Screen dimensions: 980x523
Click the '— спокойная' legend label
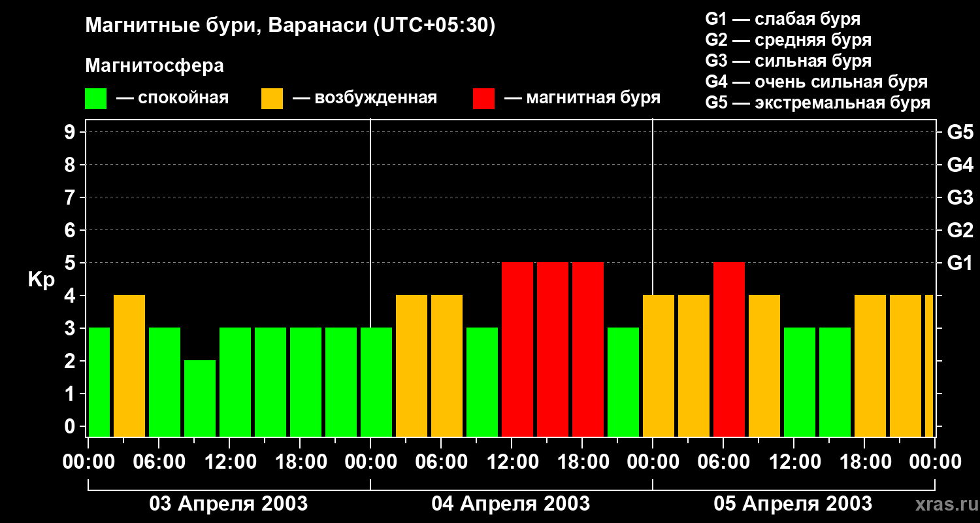(172, 98)
